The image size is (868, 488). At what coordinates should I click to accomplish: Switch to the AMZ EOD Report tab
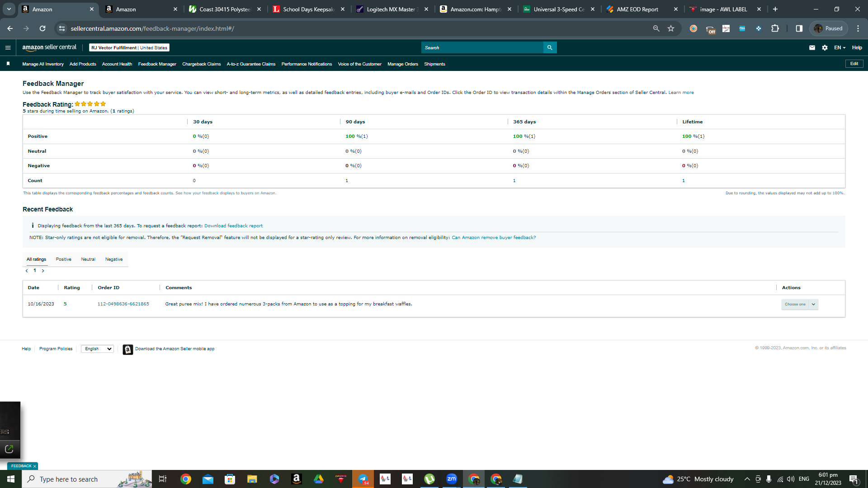tap(643, 9)
